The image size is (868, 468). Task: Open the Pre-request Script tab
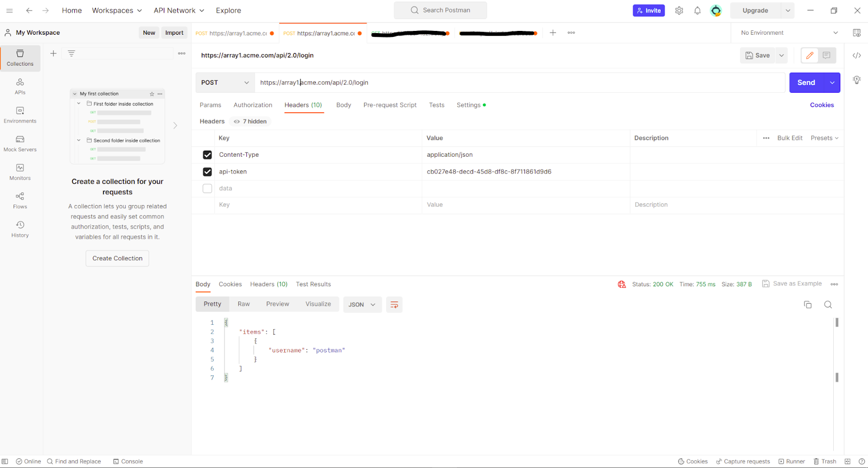pyautogui.click(x=390, y=105)
